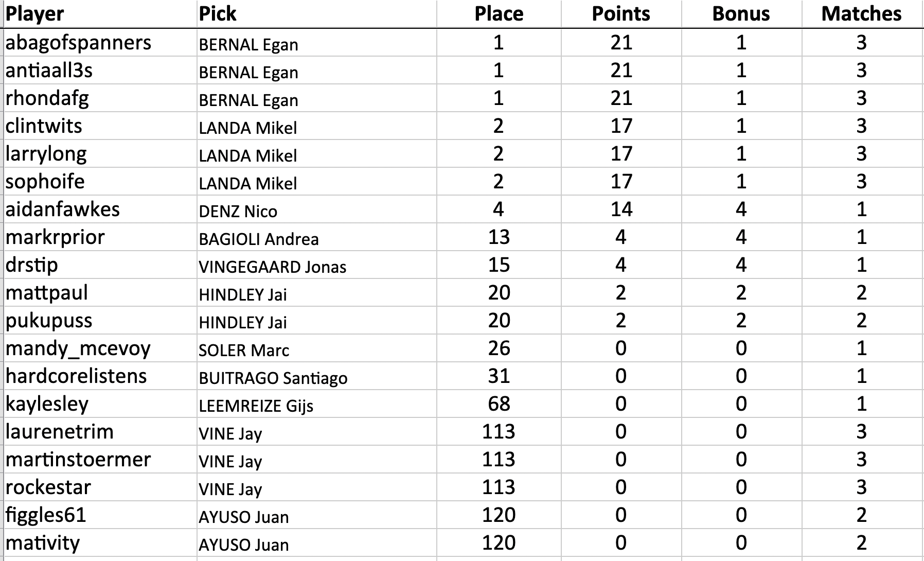Click the Matches column header

coord(861,14)
